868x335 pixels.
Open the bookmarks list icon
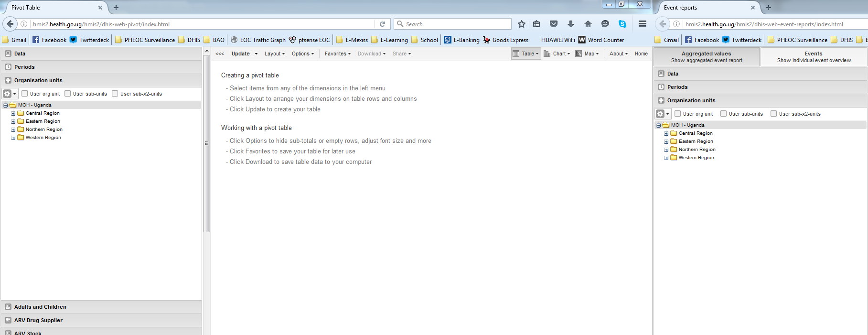(536, 24)
